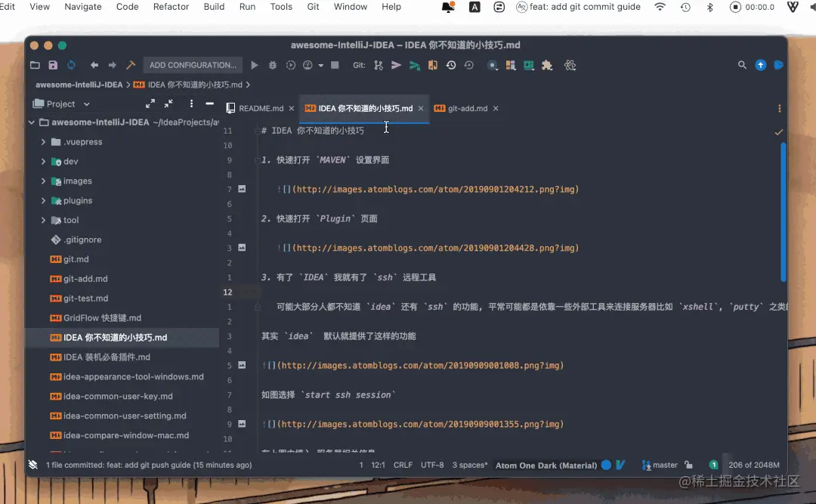Click the Debug bug icon
This screenshot has height=504, width=816.
(273, 65)
